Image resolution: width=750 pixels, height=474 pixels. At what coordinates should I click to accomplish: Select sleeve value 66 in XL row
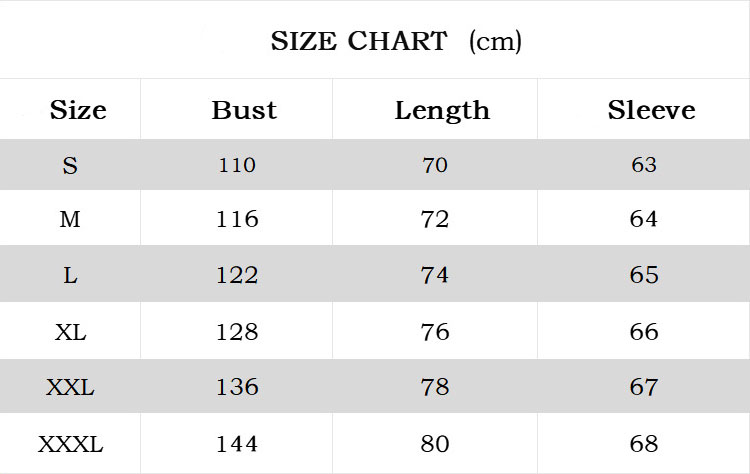coord(644,331)
